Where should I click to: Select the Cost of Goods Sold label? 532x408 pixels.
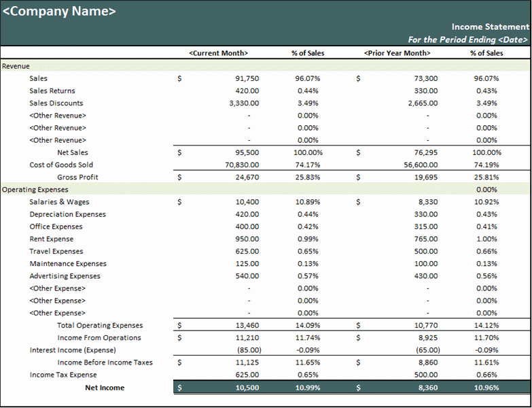point(61,165)
